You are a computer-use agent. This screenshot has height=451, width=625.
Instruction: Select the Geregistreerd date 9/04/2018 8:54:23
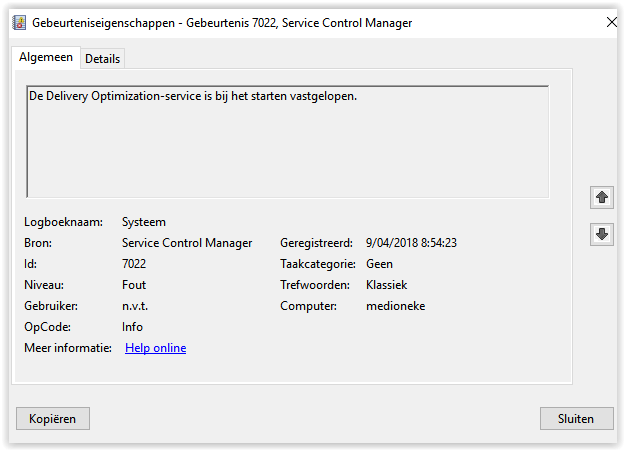pos(412,243)
